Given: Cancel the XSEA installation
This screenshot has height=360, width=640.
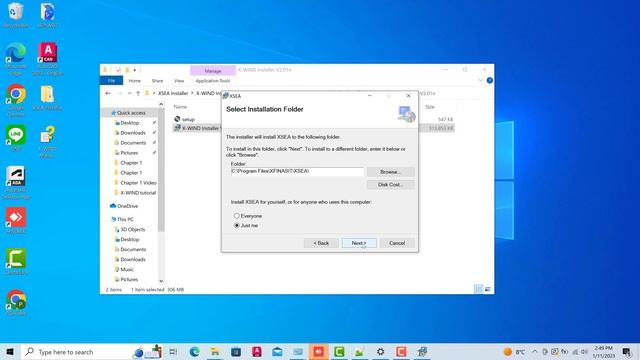Looking at the screenshot, I should (x=397, y=243).
